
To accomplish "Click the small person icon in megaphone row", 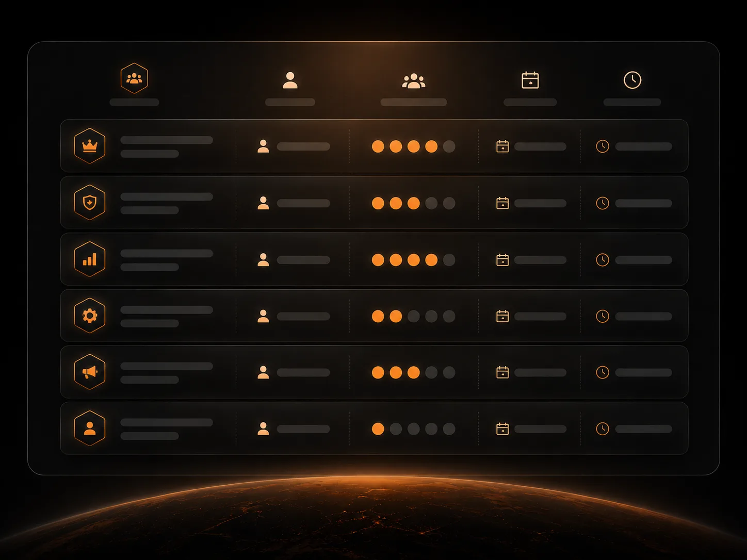I will tap(263, 372).
